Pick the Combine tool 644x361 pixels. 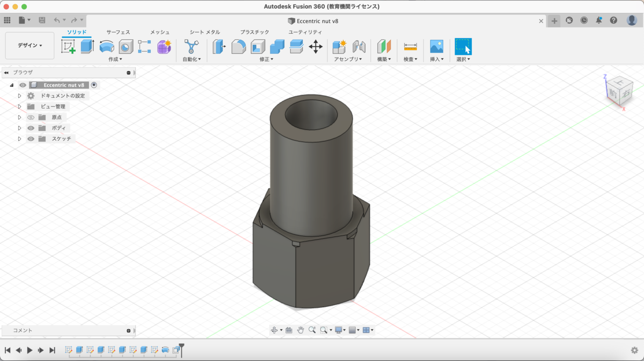click(277, 47)
